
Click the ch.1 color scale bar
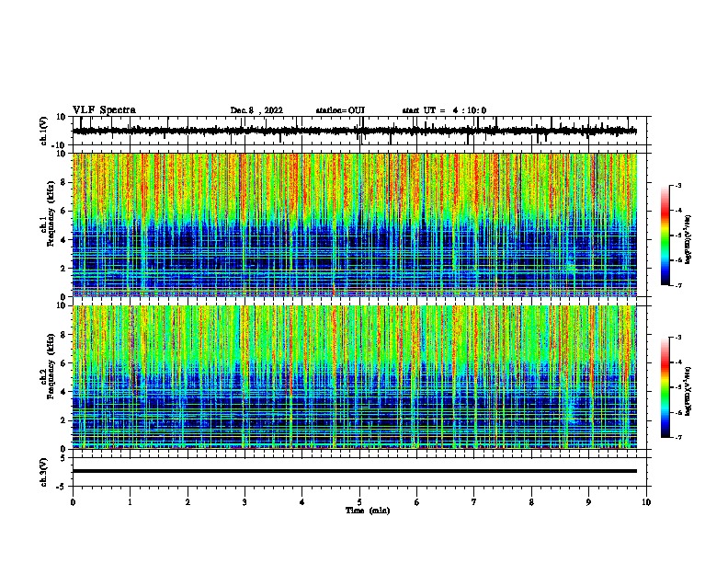(x=665, y=235)
